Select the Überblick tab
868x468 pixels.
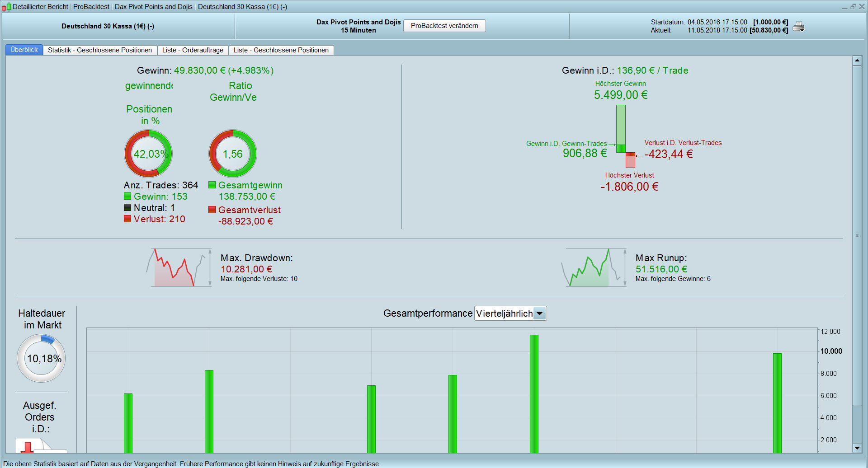click(x=24, y=50)
